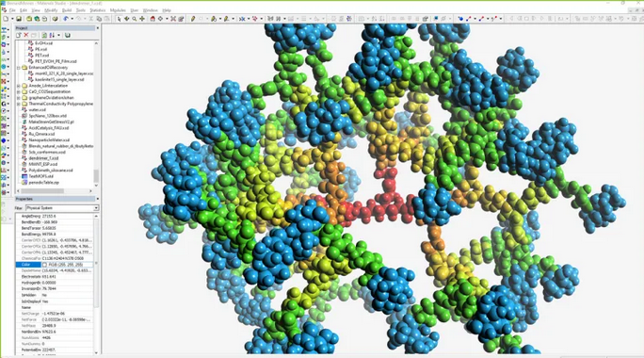The width and height of the screenshot is (644, 358).
Task: Open the Build menu
Action: pyautogui.click(x=67, y=10)
